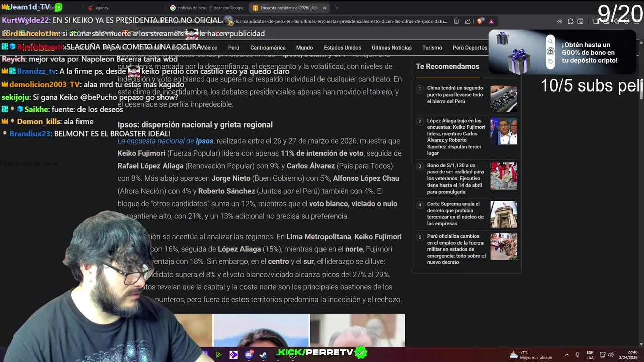Open 'López Aliaga baja en las encuestas' article
The height and width of the screenshot is (362, 644).
point(456,137)
